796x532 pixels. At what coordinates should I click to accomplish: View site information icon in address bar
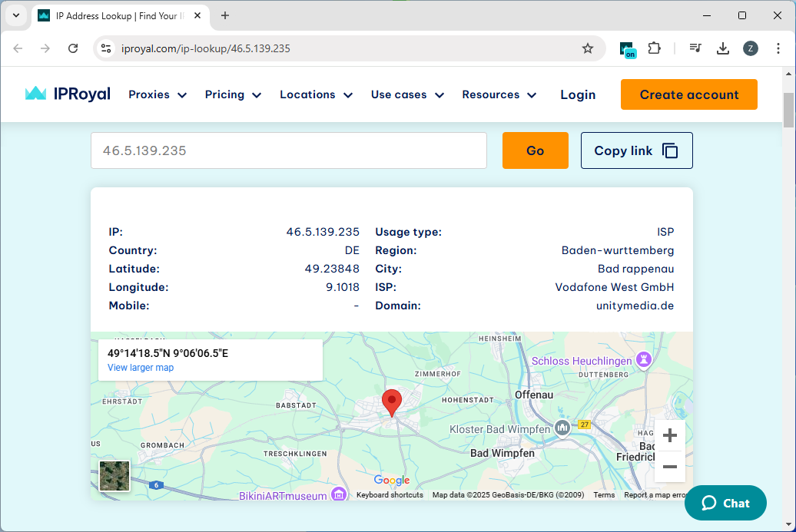106,48
